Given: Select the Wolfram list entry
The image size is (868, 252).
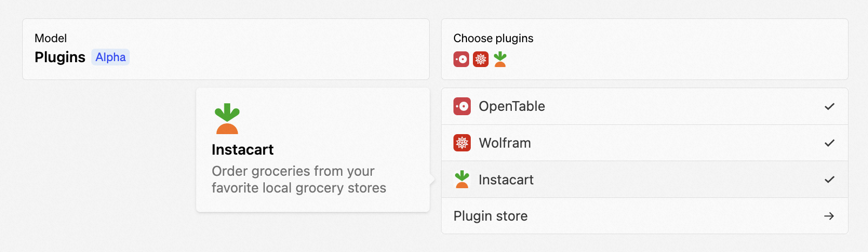Looking at the screenshot, I should click(645, 143).
